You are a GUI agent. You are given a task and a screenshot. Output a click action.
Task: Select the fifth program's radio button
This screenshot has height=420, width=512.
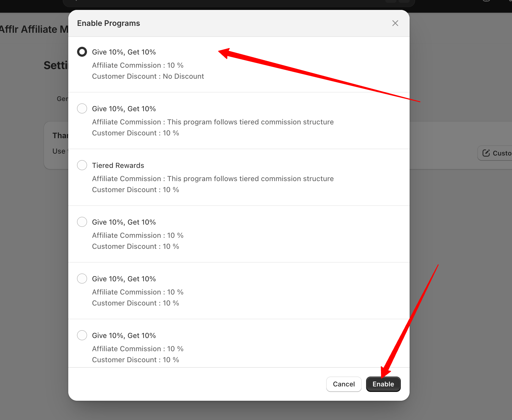click(82, 279)
